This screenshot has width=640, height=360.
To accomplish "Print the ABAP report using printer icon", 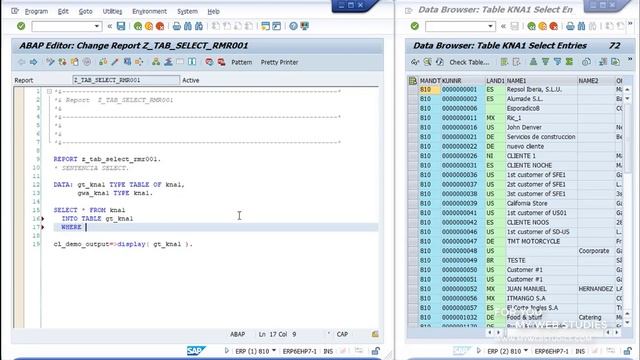I will tap(177, 26).
